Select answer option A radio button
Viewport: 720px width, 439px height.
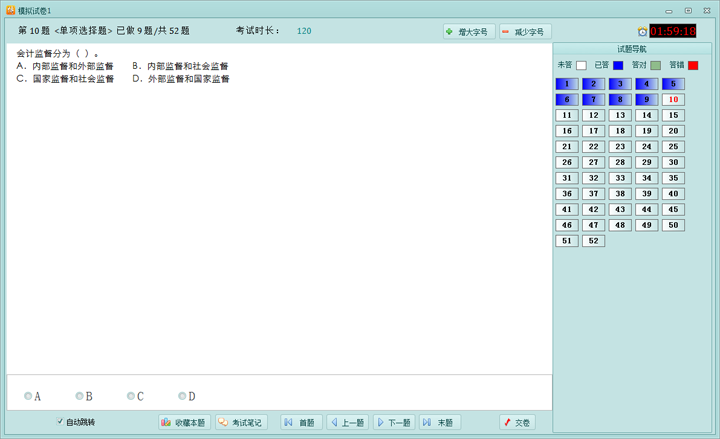(28, 397)
